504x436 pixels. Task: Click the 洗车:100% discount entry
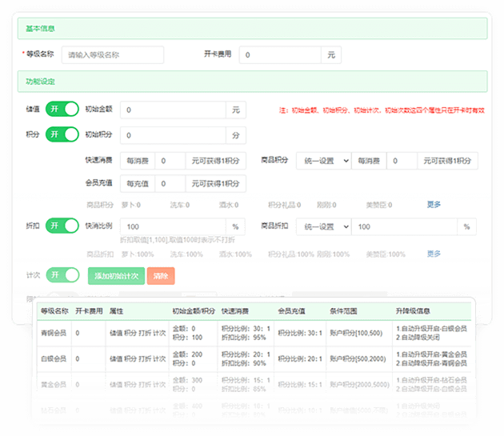coord(186,254)
